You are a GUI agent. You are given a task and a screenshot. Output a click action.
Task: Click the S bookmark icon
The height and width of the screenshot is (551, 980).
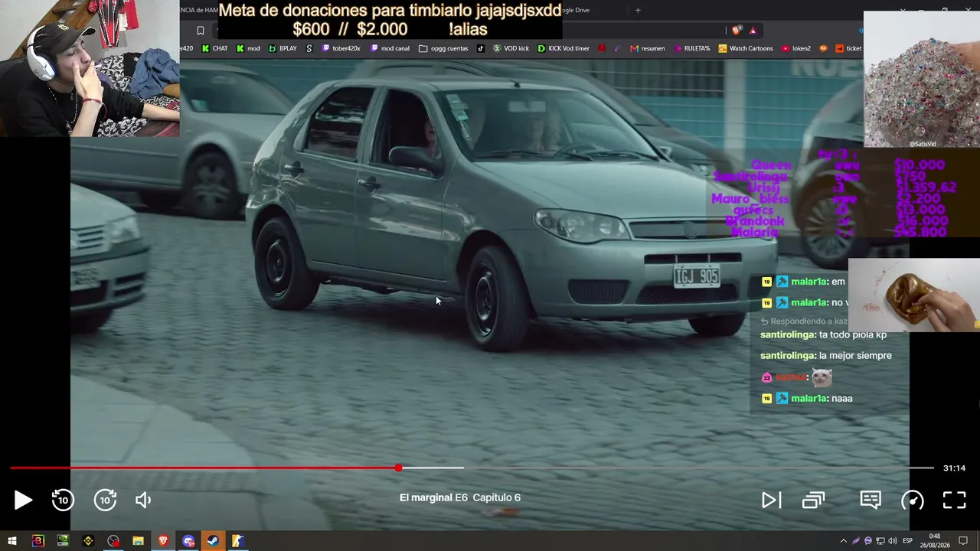click(x=309, y=48)
